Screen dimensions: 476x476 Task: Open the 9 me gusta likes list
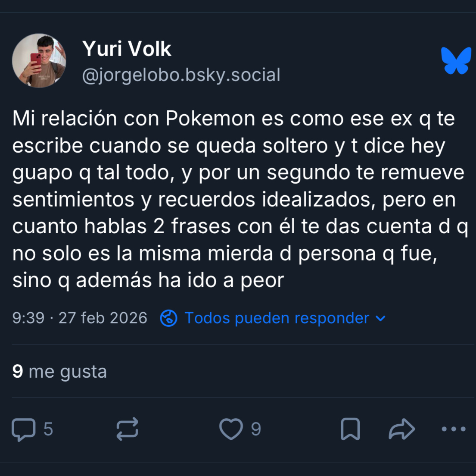[x=59, y=371]
